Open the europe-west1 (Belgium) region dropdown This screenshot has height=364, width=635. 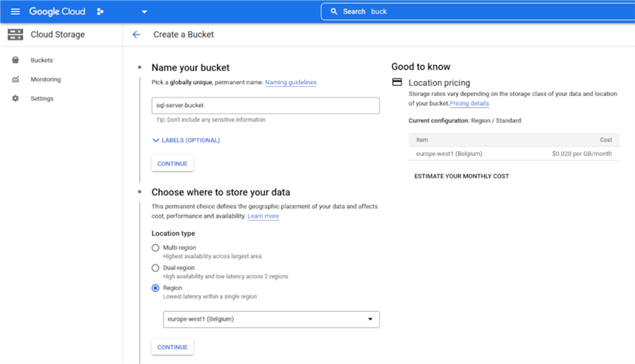coord(272,319)
